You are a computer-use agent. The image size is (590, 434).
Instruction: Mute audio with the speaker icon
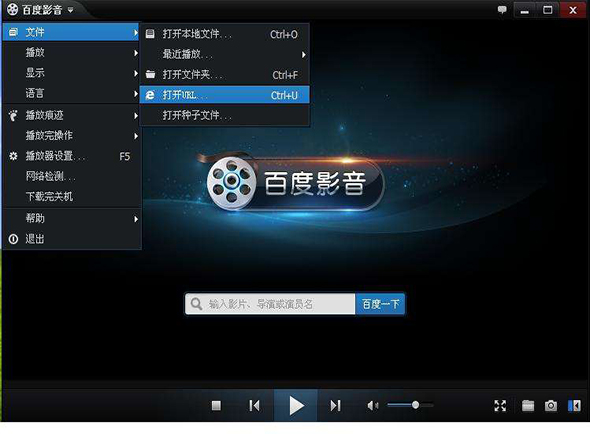pyautogui.click(x=373, y=405)
